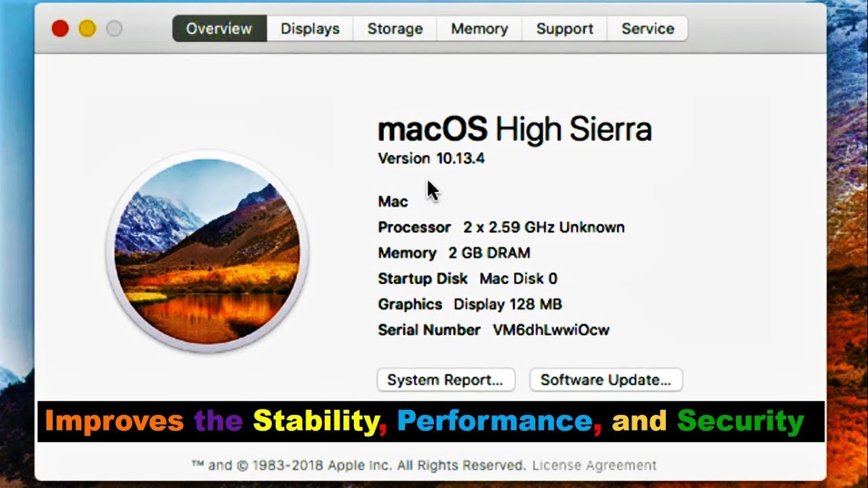The image size is (868, 488).
Task: Click the macOS High Sierra title
Action: (514, 129)
